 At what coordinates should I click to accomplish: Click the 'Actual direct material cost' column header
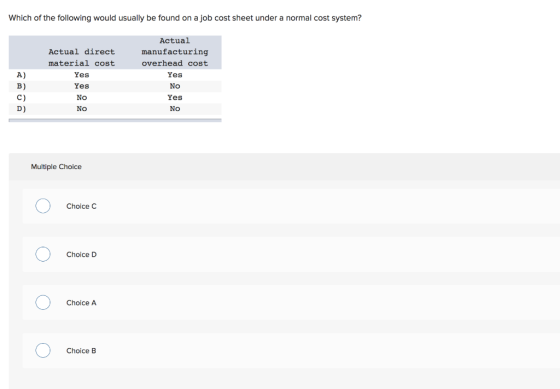click(x=81, y=58)
